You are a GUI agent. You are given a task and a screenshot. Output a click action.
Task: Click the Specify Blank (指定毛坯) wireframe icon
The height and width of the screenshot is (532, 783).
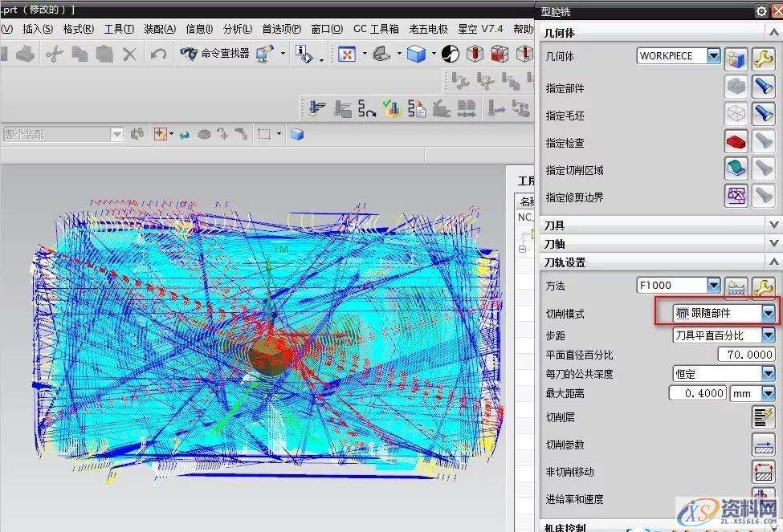coord(736,114)
